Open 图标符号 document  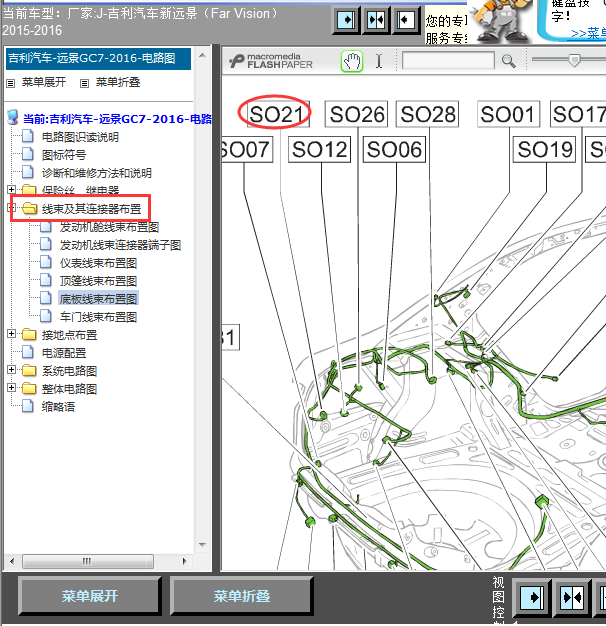tap(64, 155)
